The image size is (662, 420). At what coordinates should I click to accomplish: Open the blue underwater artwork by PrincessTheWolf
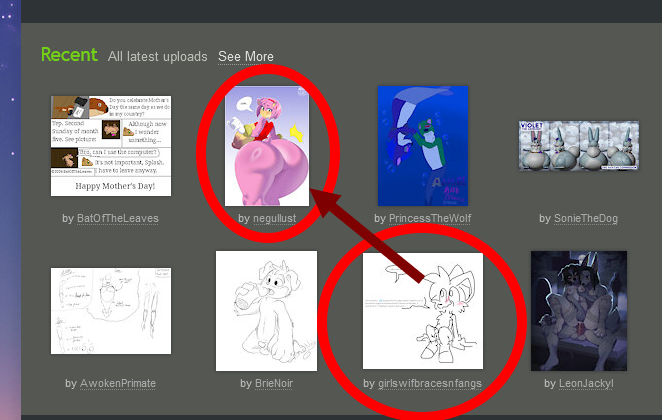[423, 146]
